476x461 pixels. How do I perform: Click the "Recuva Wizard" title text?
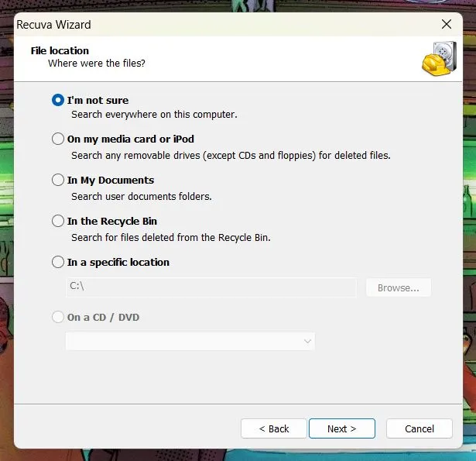point(53,25)
